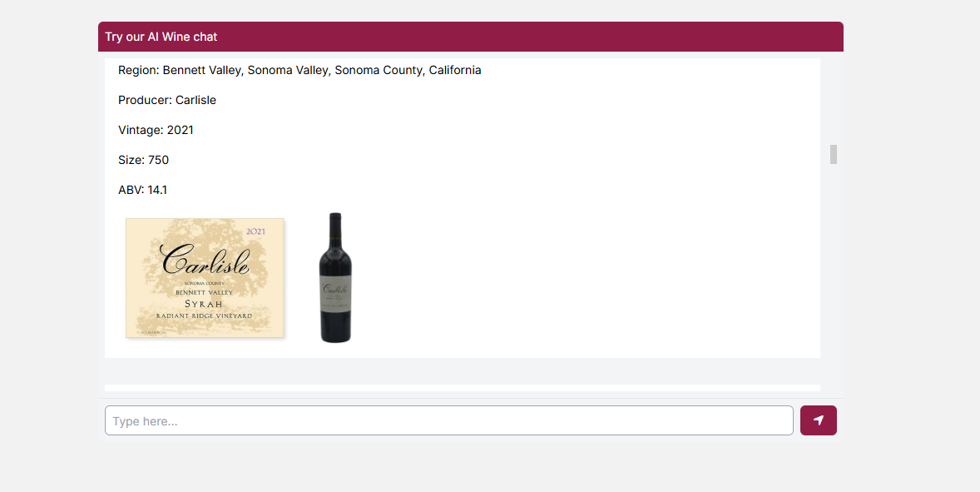Click the next message bubble below
Viewport: 980px width, 492px height.
pyautogui.click(x=463, y=388)
